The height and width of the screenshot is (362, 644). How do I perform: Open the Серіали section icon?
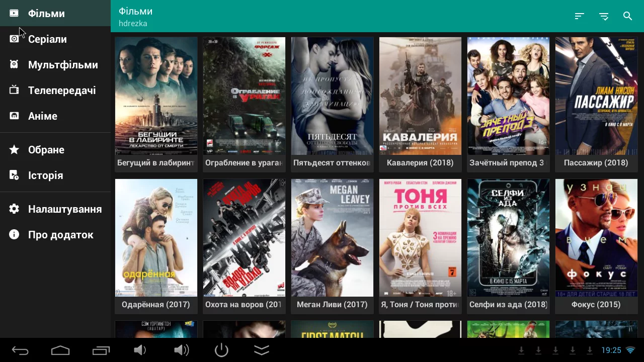pyautogui.click(x=14, y=39)
